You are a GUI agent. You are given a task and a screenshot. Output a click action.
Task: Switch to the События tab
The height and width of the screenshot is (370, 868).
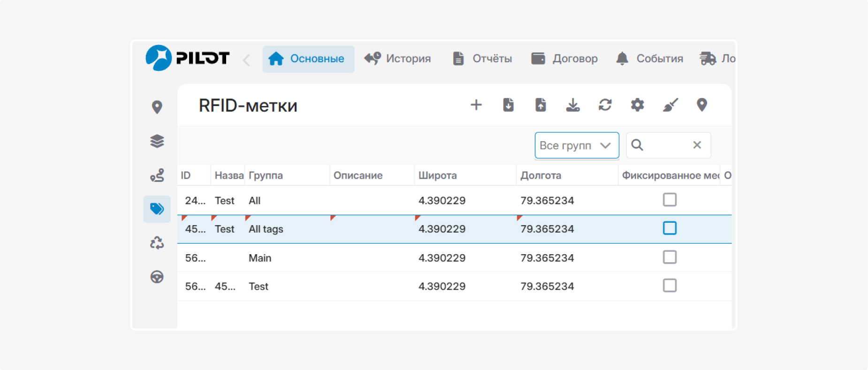pyautogui.click(x=649, y=59)
